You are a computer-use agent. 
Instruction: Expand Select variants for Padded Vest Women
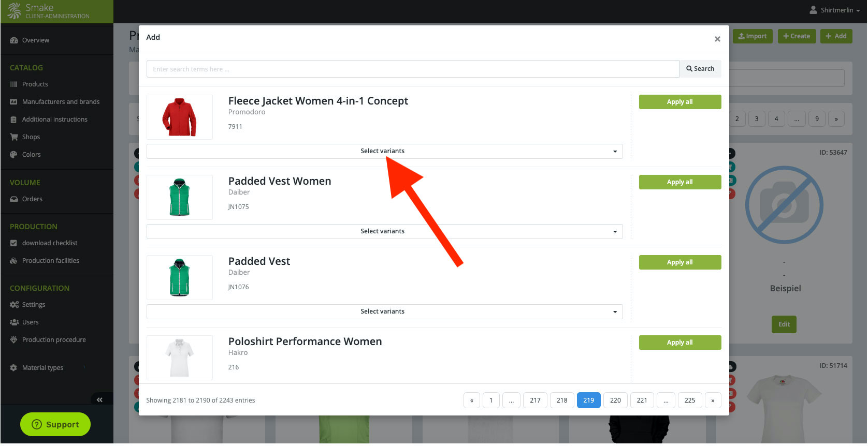[x=385, y=231]
